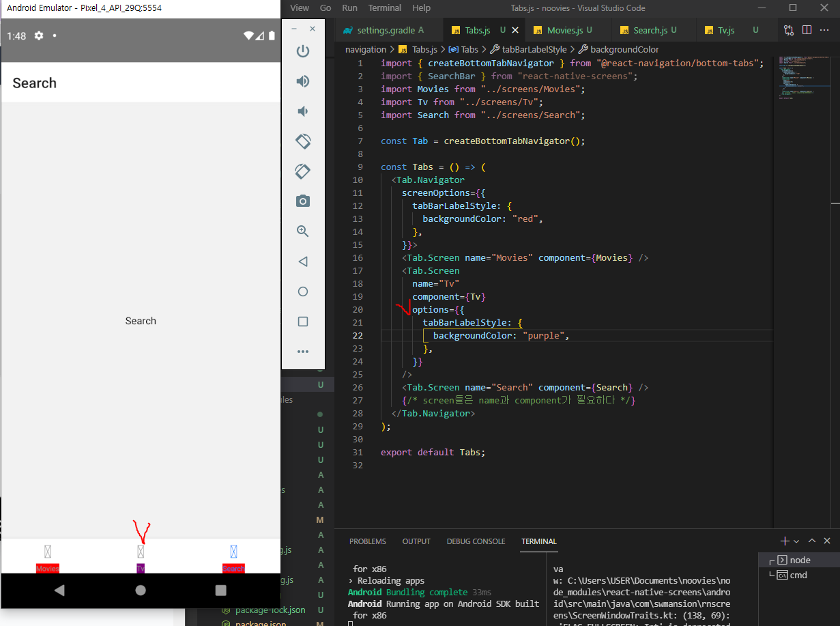Open the Go menu

pos(325,8)
